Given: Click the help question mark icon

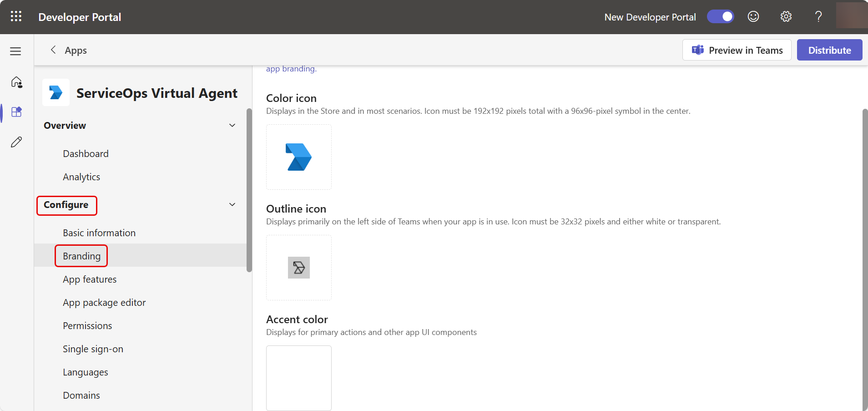Looking at the screenshot, I should [818, 17].
